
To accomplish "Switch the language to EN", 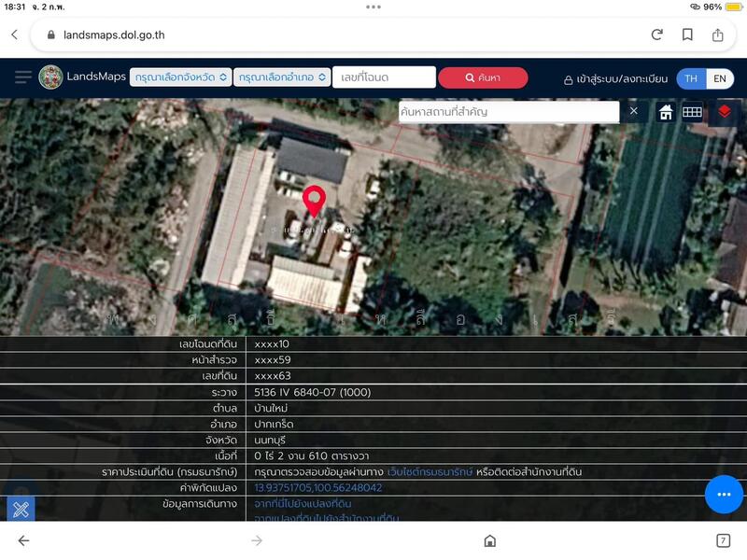I will 719,78.
